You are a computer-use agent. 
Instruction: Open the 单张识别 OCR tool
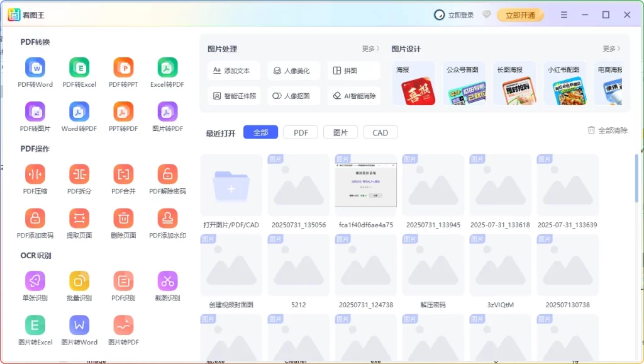pos(35,286)
